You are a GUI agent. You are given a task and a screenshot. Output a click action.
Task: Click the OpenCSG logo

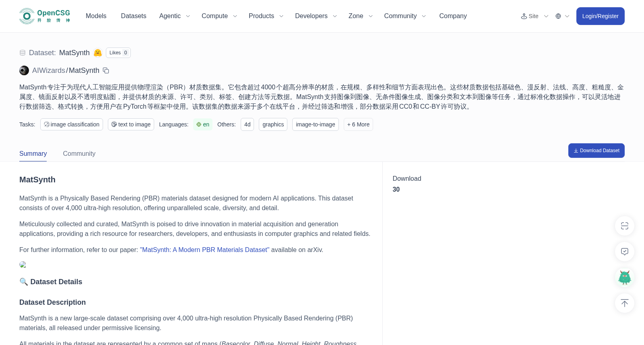click(45, 16)
